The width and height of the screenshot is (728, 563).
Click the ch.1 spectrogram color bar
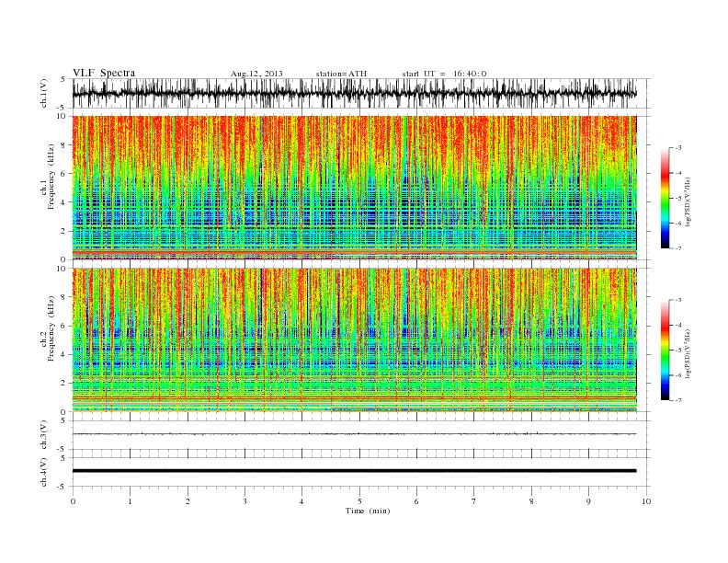point(665,198)
